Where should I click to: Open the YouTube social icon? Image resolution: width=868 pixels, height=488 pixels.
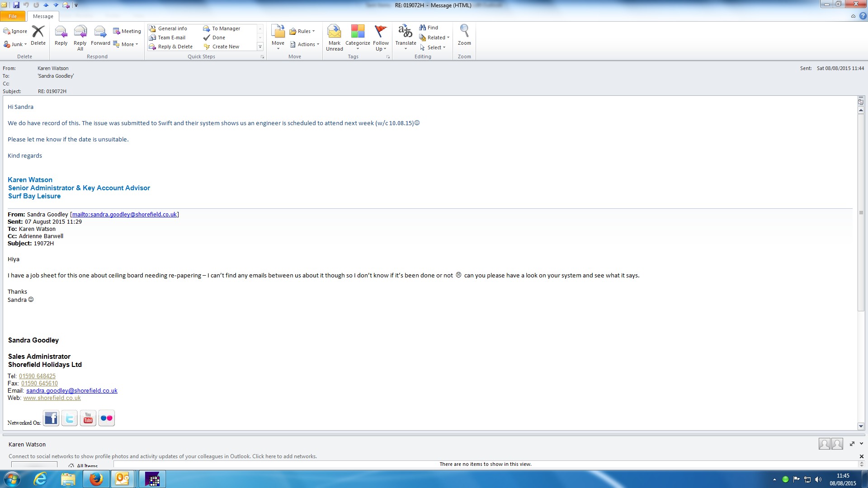coord(88,418)
